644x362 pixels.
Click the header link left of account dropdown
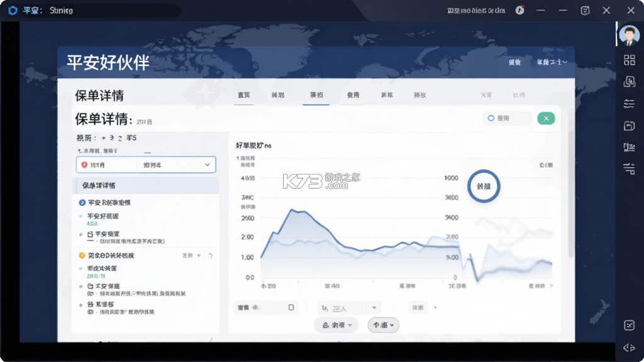coord(514,62)
